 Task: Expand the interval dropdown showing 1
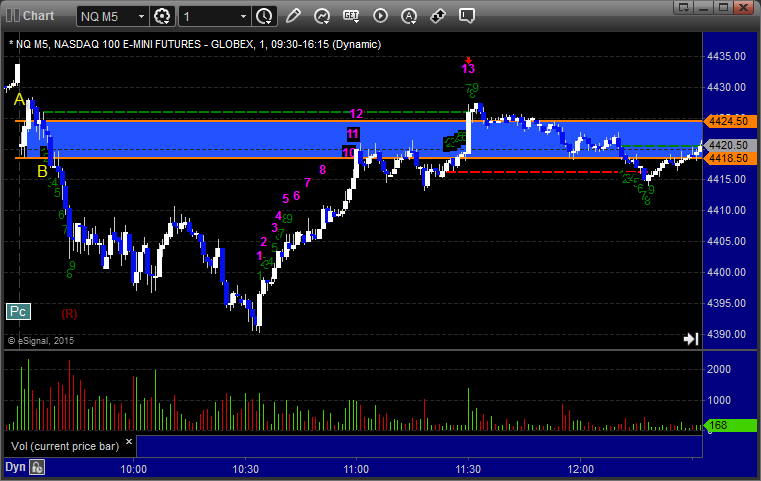click(243, 17)
